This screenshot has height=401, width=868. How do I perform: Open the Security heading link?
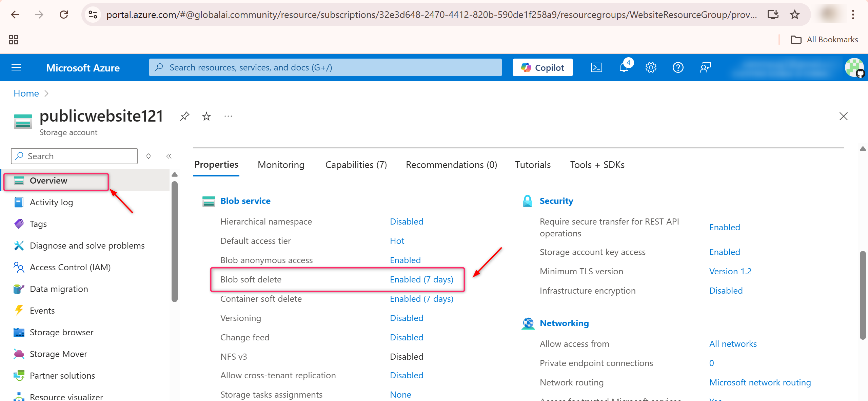(x=556, y=201)
